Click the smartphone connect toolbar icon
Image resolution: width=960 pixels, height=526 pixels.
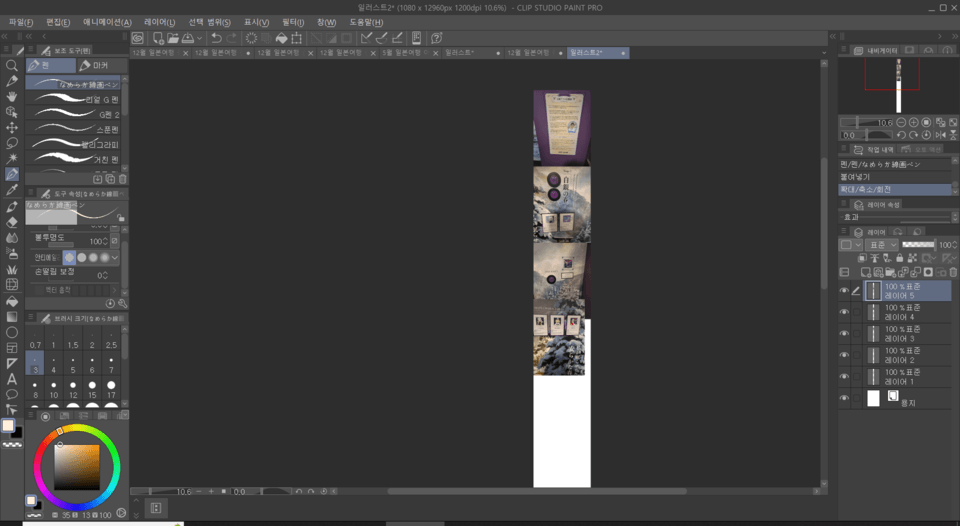pyautogui.click(x=416, y=38)
